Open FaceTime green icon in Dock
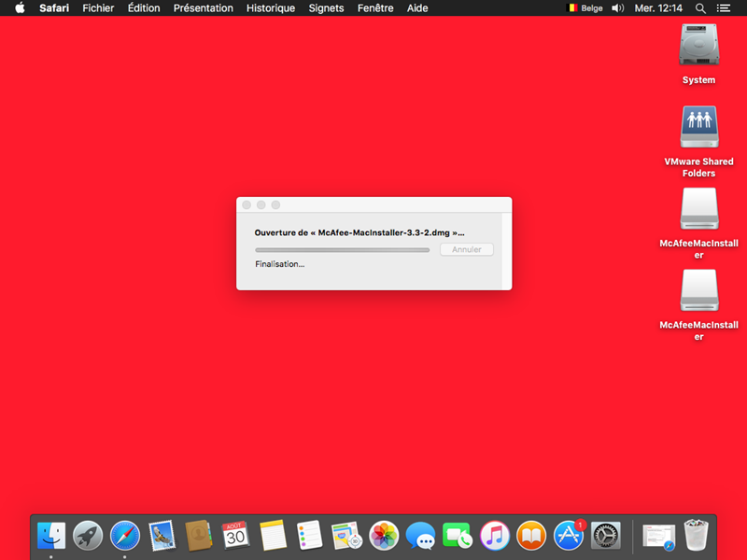Image resolution: width=747 pixels, height=560 pixels. 457,535
